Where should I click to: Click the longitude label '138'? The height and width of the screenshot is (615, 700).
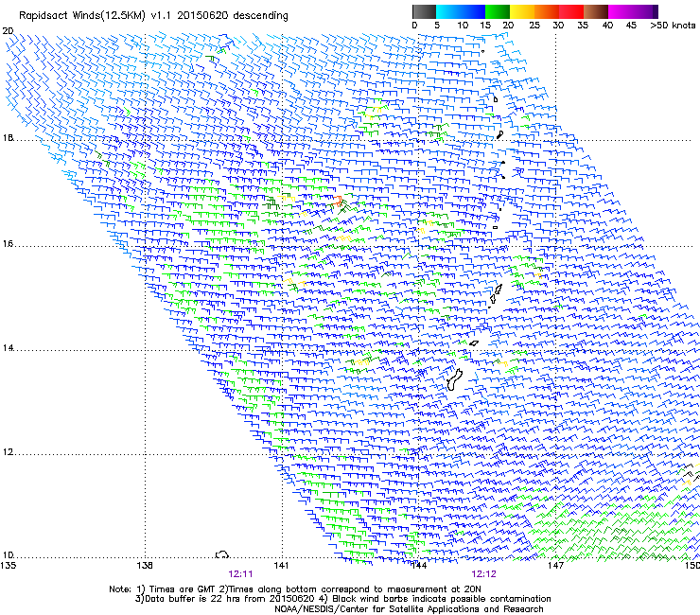(x=145, y=566)
